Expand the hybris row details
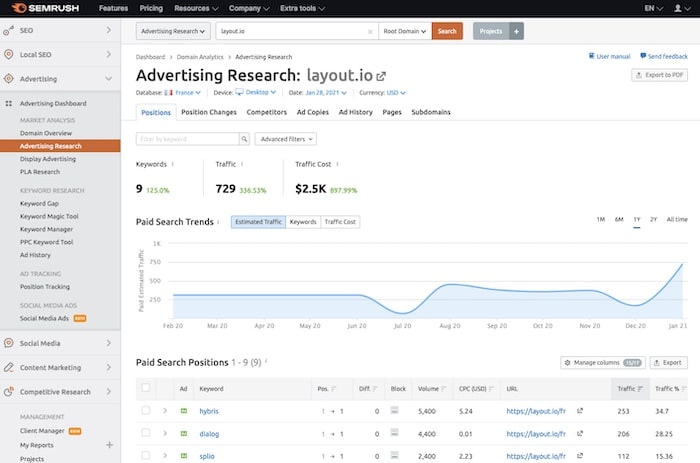 pos(165,411)
